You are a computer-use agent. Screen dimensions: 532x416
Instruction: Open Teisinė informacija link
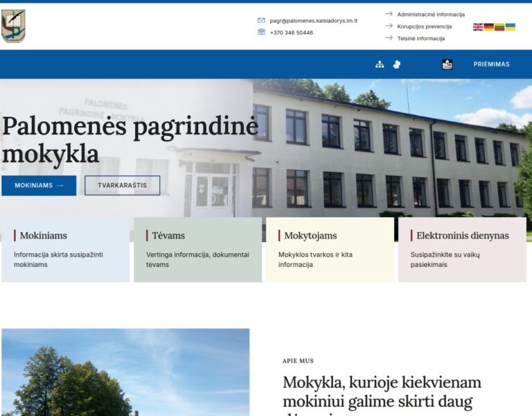point(420,39)
